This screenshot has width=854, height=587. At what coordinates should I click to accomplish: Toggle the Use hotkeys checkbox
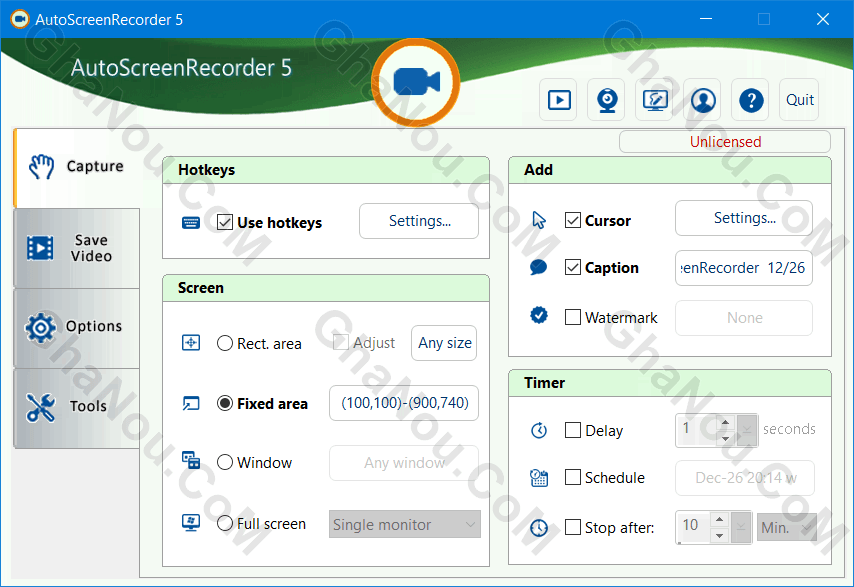pos(224,222)
